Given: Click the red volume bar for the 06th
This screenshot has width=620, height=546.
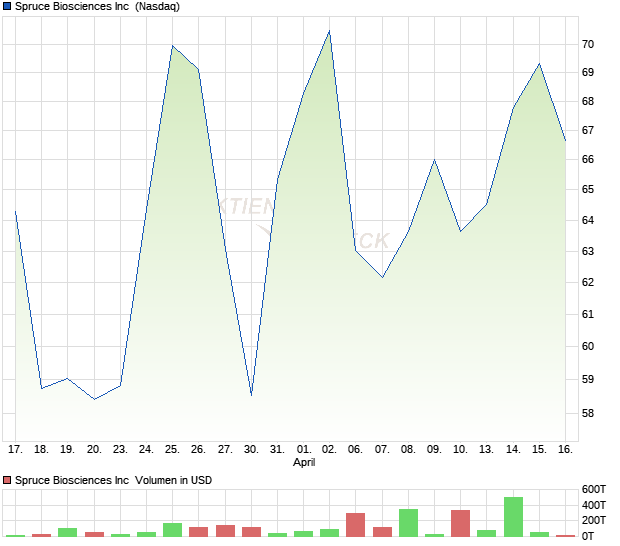Looking at the screenshot, I should tap(355, 525).
